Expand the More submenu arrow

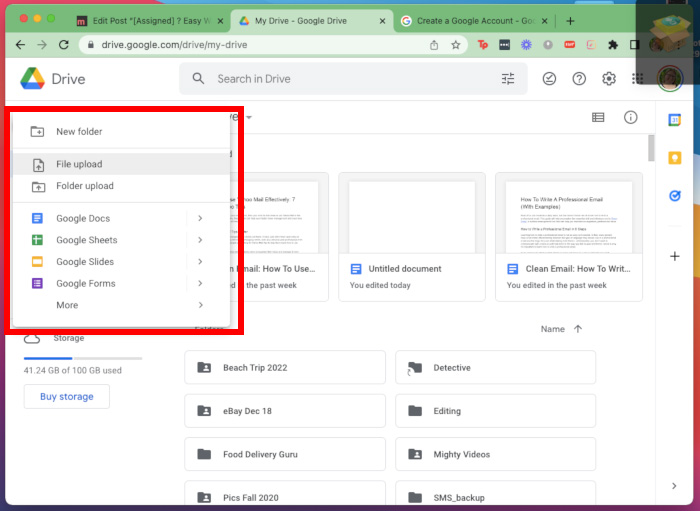click(200, 305)
